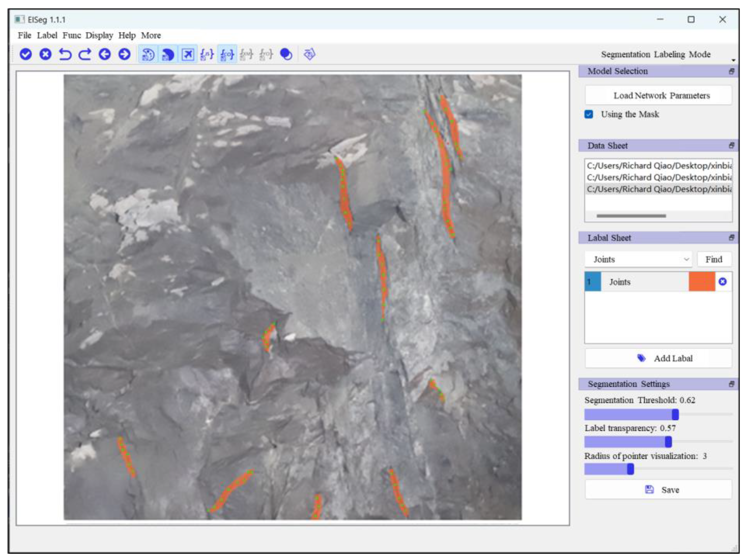745x560 pixels.
Task: Go to the previous image with left arrow
Action: (x=105, y=55)
